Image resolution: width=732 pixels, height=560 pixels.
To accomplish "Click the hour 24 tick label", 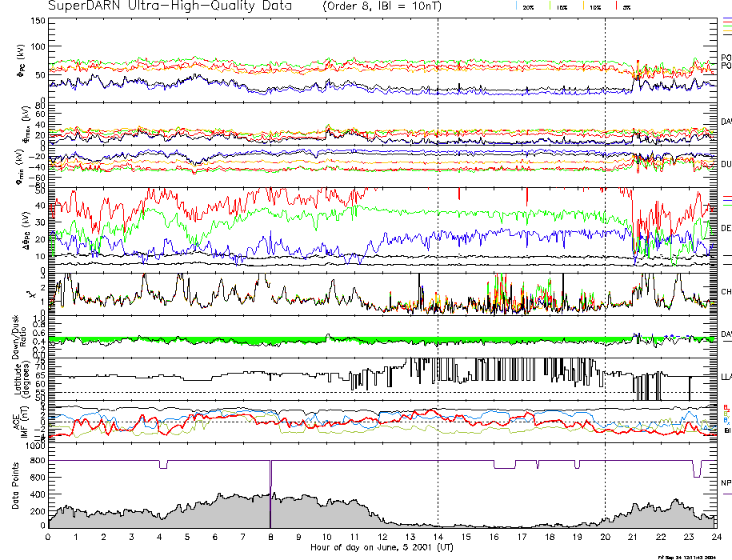I will [x=715, y=538].
